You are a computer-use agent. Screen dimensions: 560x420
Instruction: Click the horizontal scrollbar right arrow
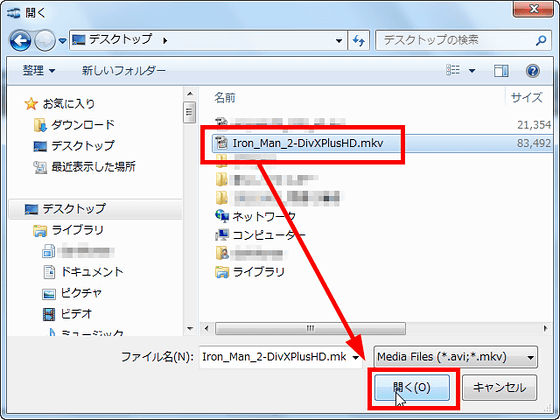point(545,328)
